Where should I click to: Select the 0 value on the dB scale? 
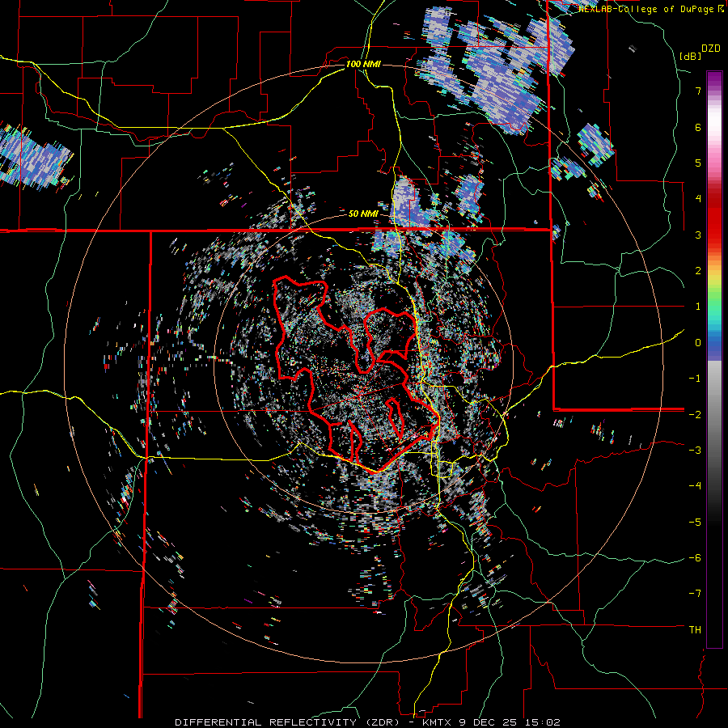click(698, 343)
